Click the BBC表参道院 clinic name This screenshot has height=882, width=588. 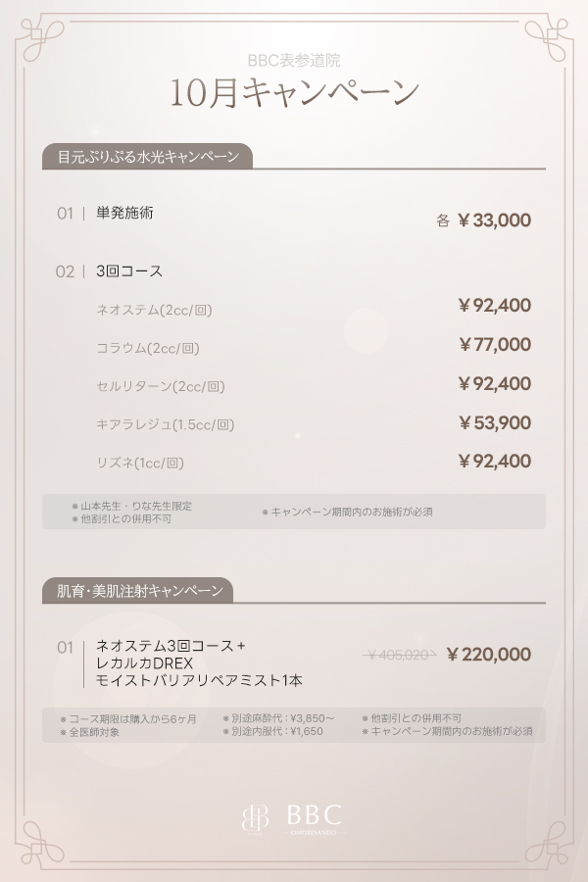[x=294, y=61]
